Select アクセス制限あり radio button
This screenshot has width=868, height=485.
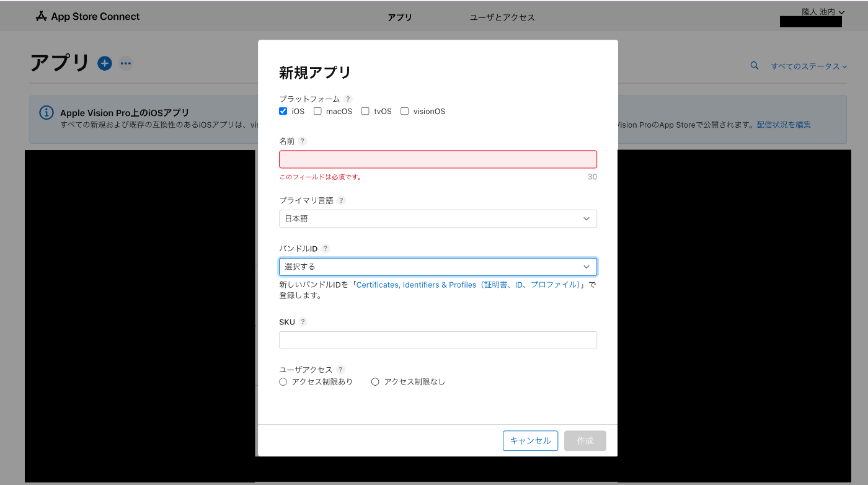[x=283, y=381]
